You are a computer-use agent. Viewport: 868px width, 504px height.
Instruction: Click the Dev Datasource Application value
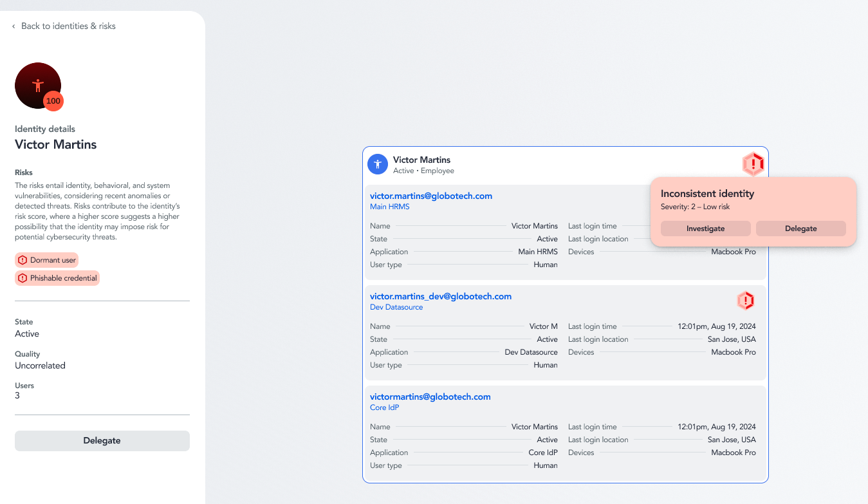click(531, 352)
